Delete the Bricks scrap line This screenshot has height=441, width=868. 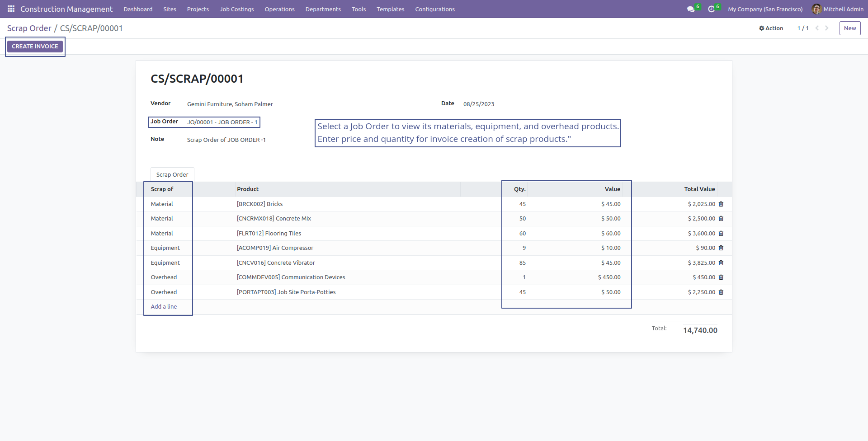pyautogui.click(x=721, y=204)
